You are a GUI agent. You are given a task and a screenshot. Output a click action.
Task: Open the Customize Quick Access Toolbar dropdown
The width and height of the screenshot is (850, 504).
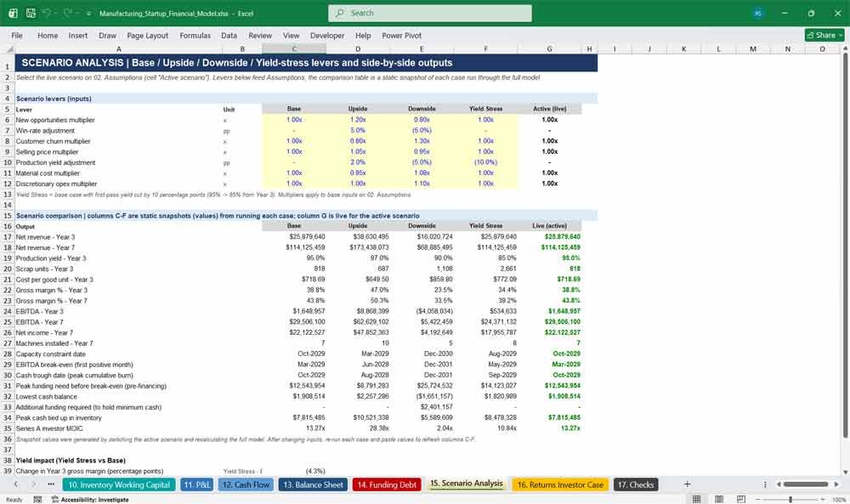pyautogui.click(x=88, y=14)
